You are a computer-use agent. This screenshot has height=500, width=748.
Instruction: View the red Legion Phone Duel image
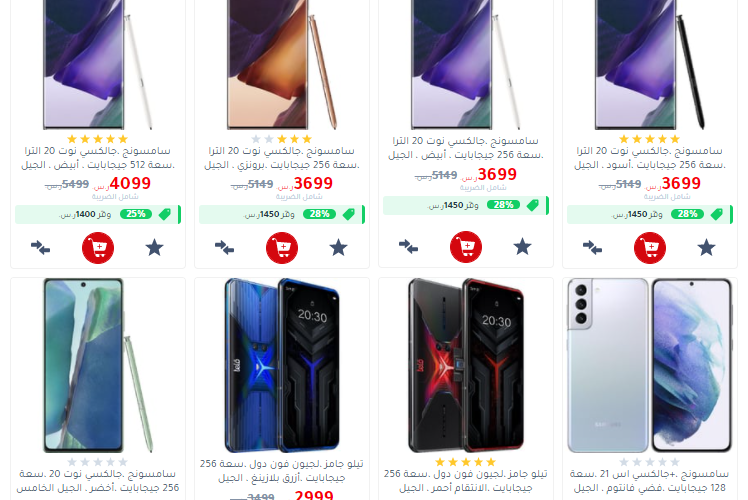(x=466, y=365)
